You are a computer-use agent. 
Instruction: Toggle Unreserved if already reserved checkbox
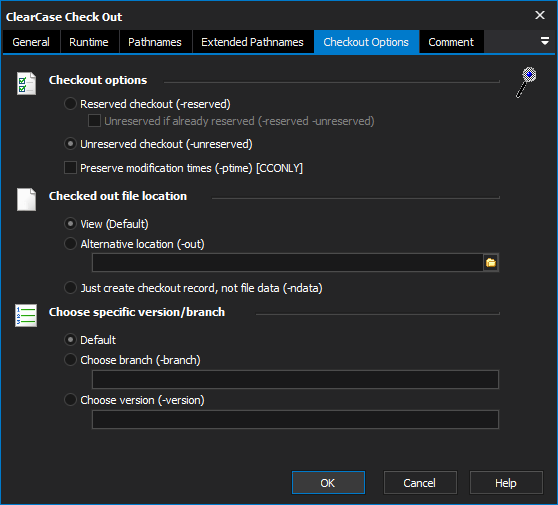point(94,121)
